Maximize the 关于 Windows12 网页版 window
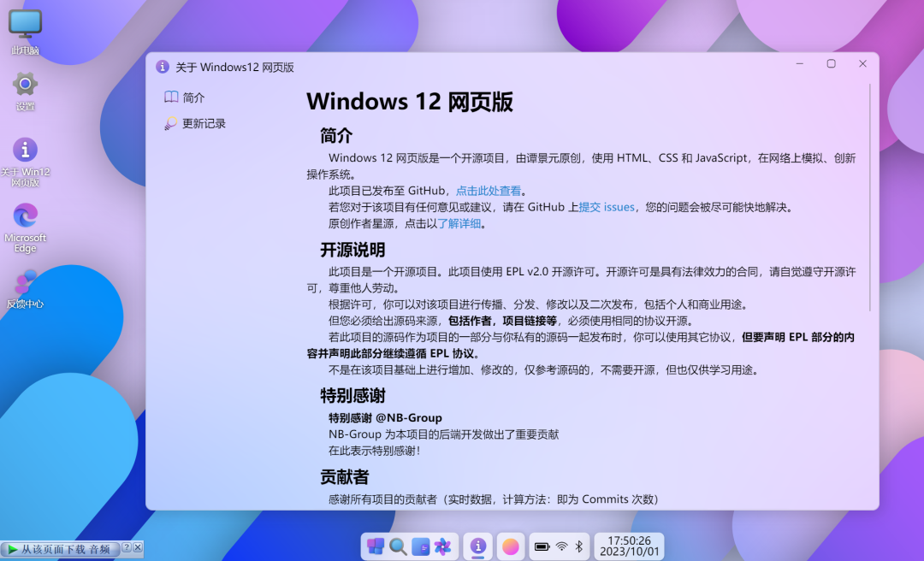Viewport: 924px width, 561px height. 831,63
